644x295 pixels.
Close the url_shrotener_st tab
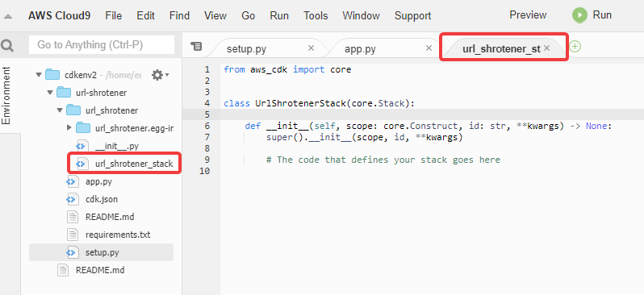pyautogui.click(x=546, y=48)
